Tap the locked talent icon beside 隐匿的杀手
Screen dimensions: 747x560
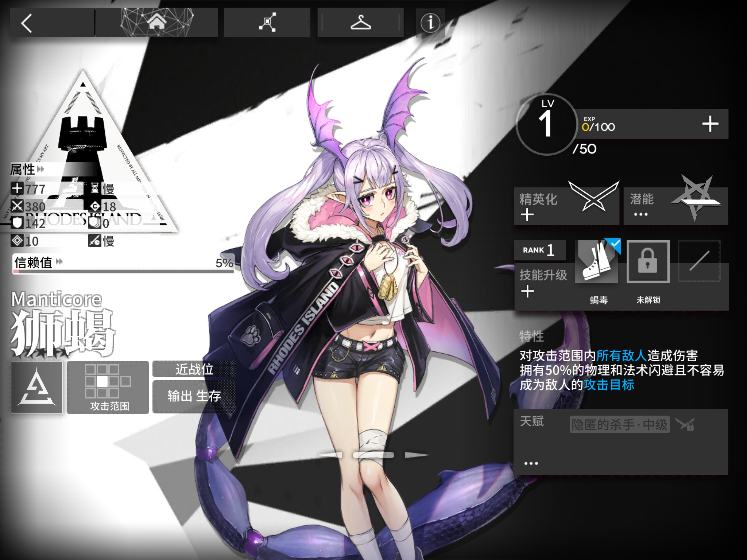click(685, 424)
